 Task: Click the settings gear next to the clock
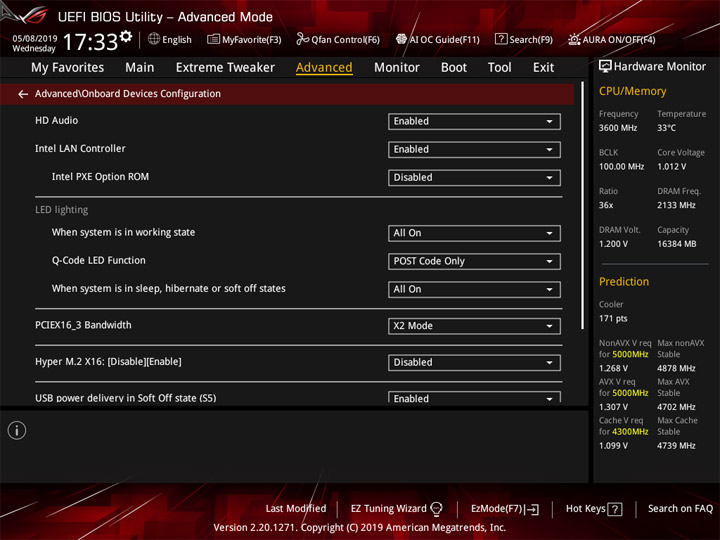(x=126, y=36)
